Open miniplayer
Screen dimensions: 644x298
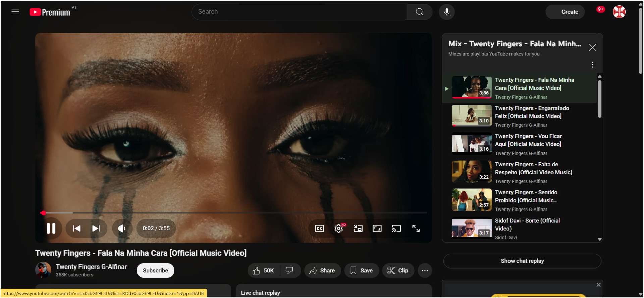pyautogui.click(x=358, y=228)
